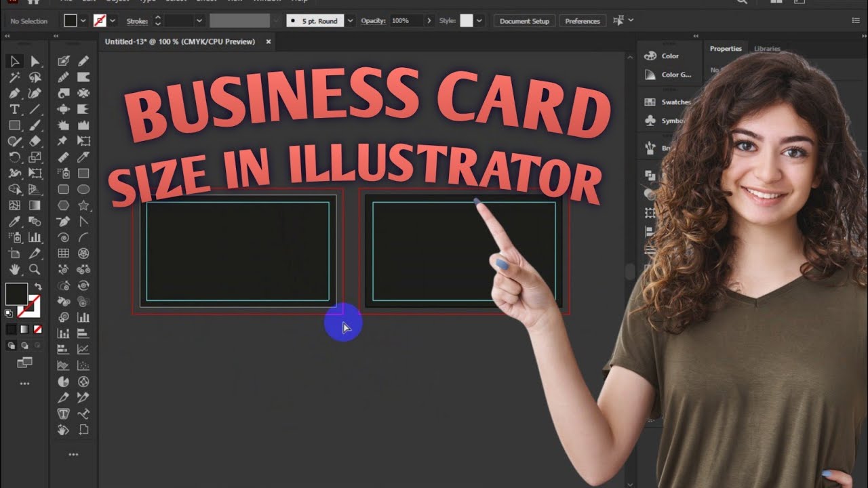This screenshot has width=868, height=488.
Task: Select the Lasso tool
Action: coord(36,77)
